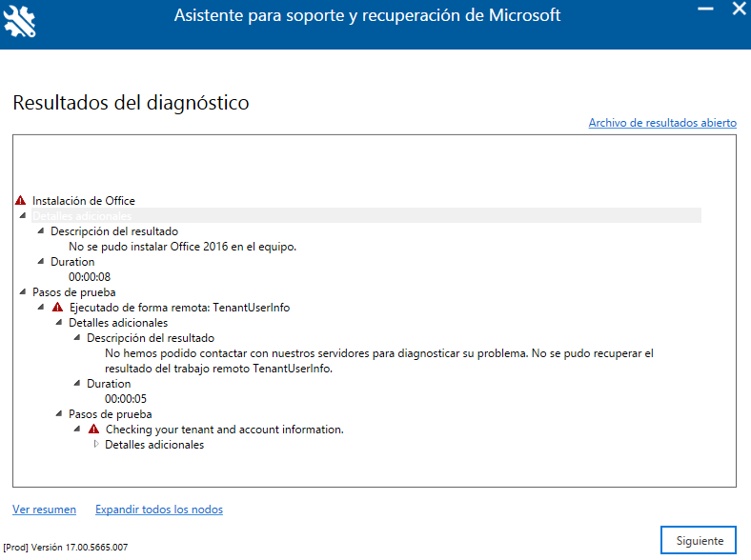Click the Siguiente button
751x560 pixels.
click(x=699, y=540)
